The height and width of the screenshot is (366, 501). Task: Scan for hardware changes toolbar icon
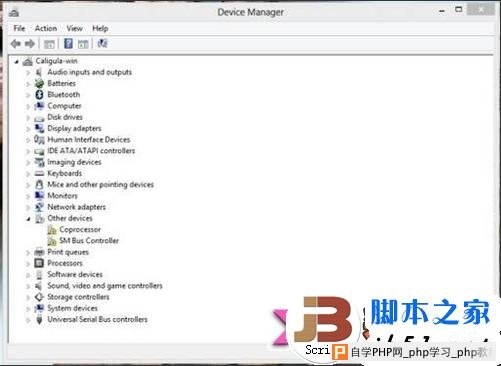(x=102, y=44)
